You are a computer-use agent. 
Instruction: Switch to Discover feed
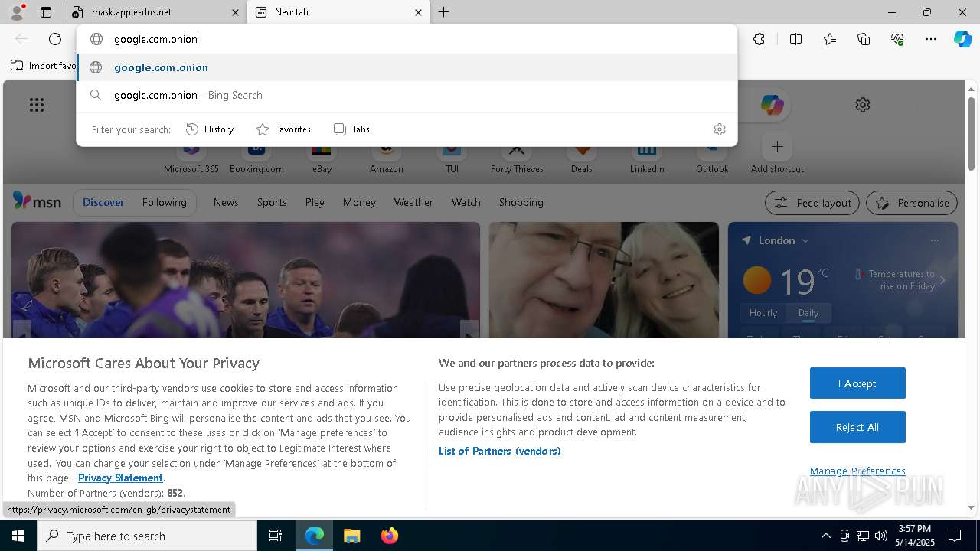pos(103,202)
